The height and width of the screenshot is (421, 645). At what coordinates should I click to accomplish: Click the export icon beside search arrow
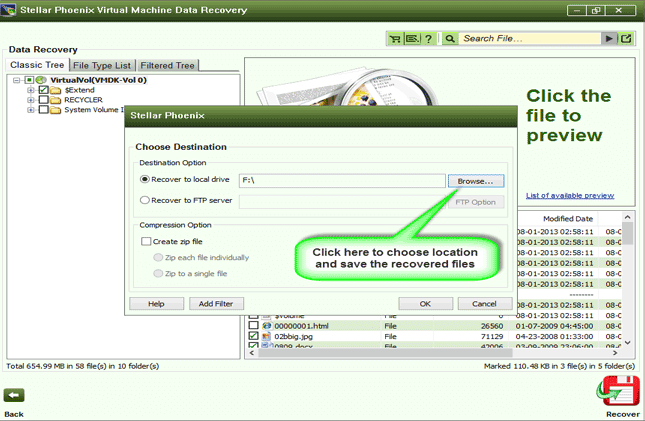coord(626,39)
